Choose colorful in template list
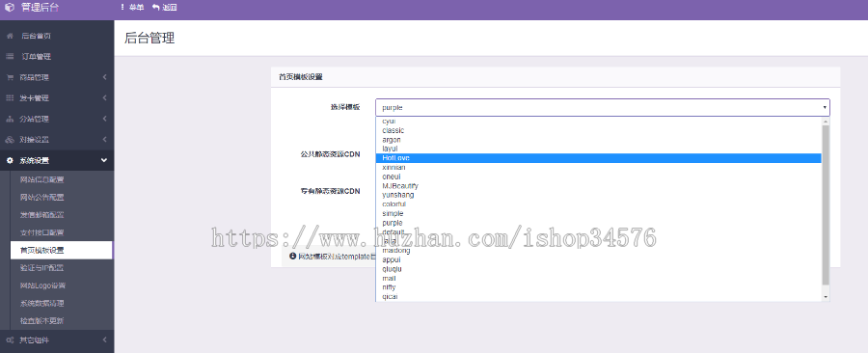This screenshot has width=868, height=353. (x=598, y=204)
